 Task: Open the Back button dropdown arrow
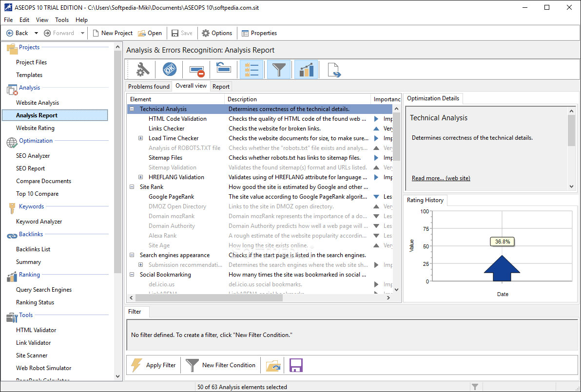pos(36,33)
